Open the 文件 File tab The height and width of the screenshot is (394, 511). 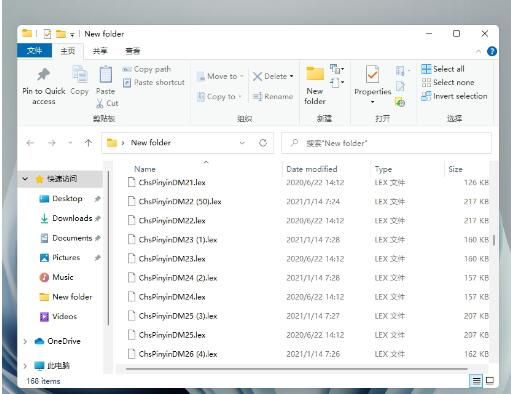[34, 51]
